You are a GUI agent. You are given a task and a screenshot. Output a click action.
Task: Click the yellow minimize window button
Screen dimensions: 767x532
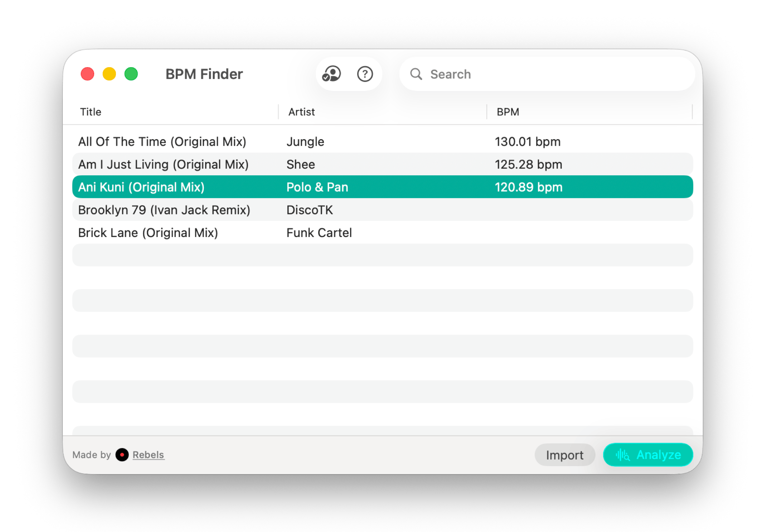(109, 74)
